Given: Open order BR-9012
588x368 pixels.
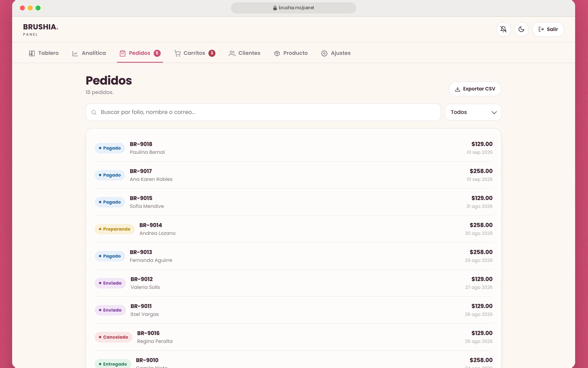Looking at the screenshot, I should (x=294, y=283).
